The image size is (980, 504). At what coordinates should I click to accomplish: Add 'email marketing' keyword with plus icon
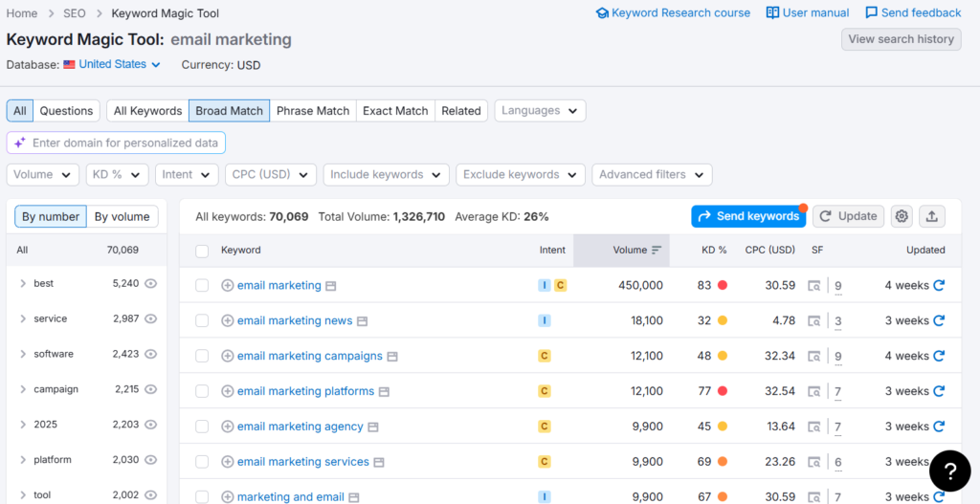click(x=228, y=285)
